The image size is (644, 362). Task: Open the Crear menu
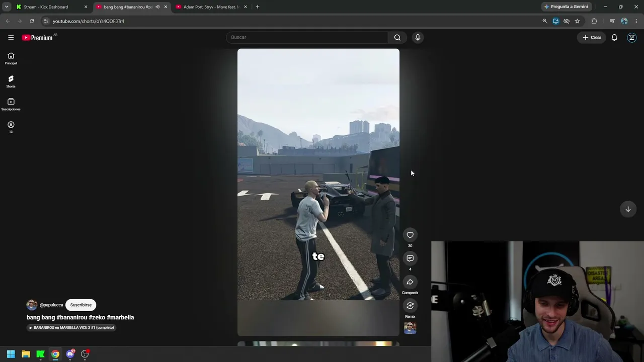point(592,37)
